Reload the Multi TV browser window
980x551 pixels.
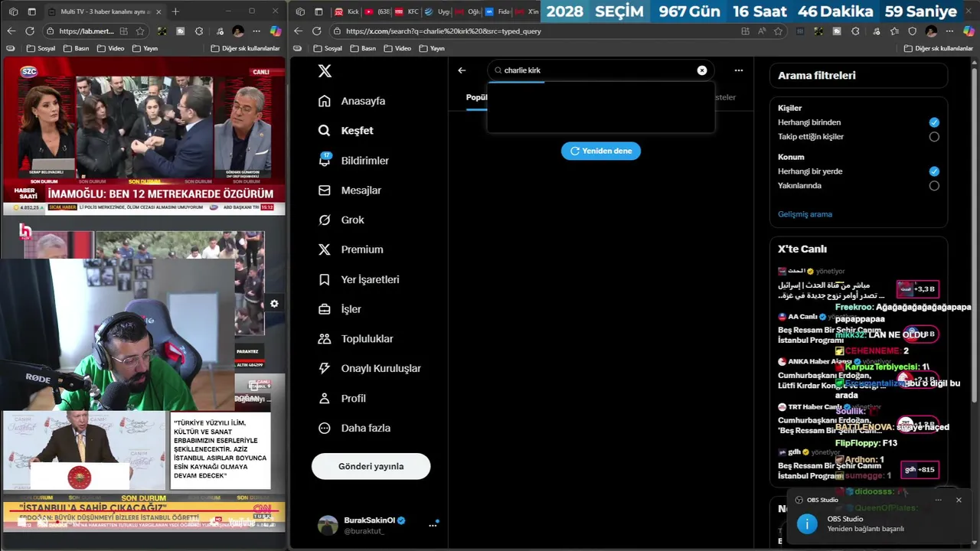[x=30, y=31]
